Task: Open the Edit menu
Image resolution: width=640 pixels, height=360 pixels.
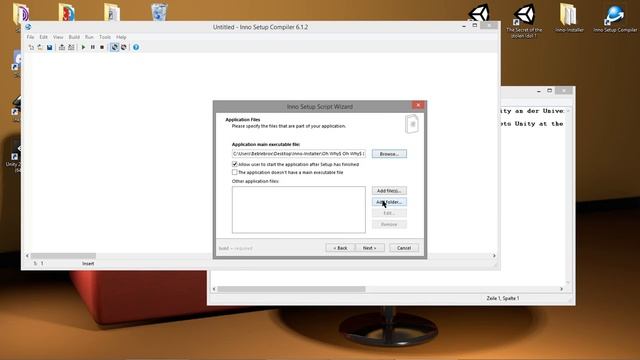Action: tap(44, 37)
